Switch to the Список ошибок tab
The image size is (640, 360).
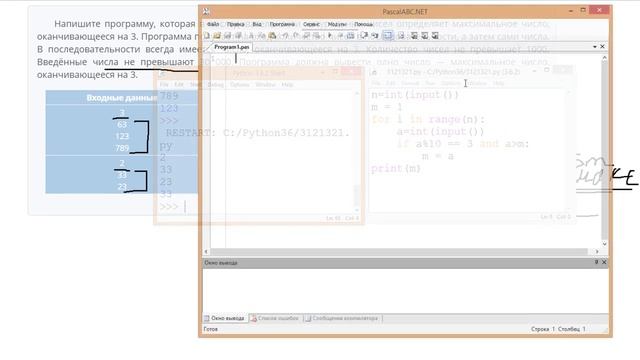pyautogui.click(x=275, y=318)
